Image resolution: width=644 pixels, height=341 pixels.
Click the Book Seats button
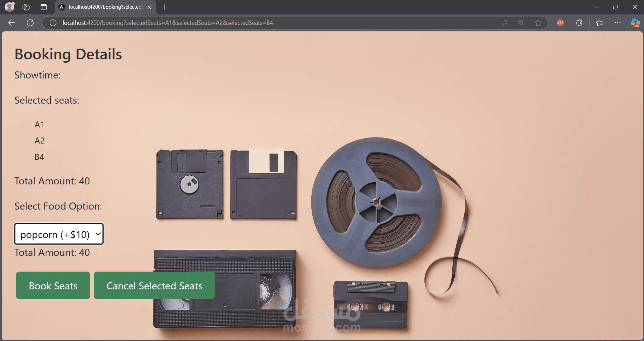click(53, 285)
